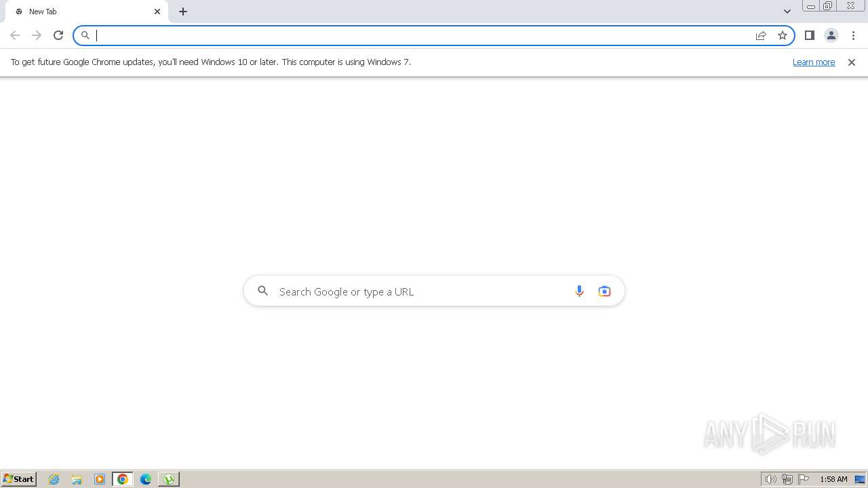The height and width of the screenshot is (488, 868).
Task: Click the search magnifier in Google box
Action: coord(263,291)
